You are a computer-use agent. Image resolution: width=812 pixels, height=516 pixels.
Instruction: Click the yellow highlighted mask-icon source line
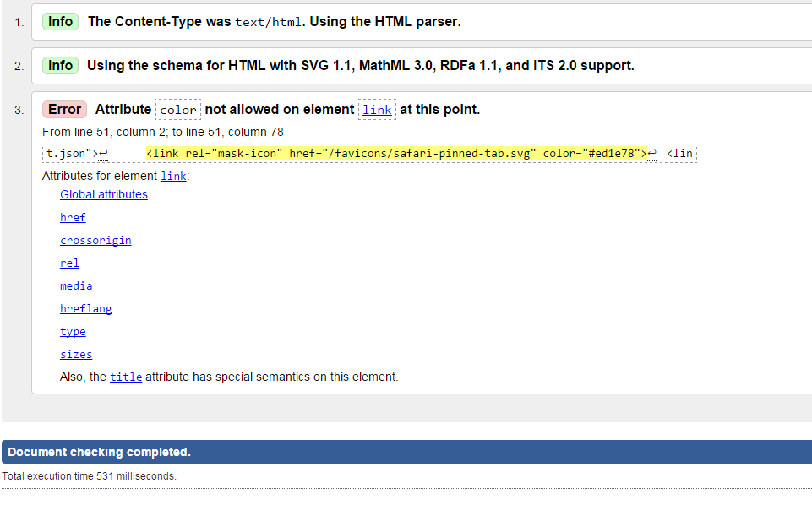396,154
